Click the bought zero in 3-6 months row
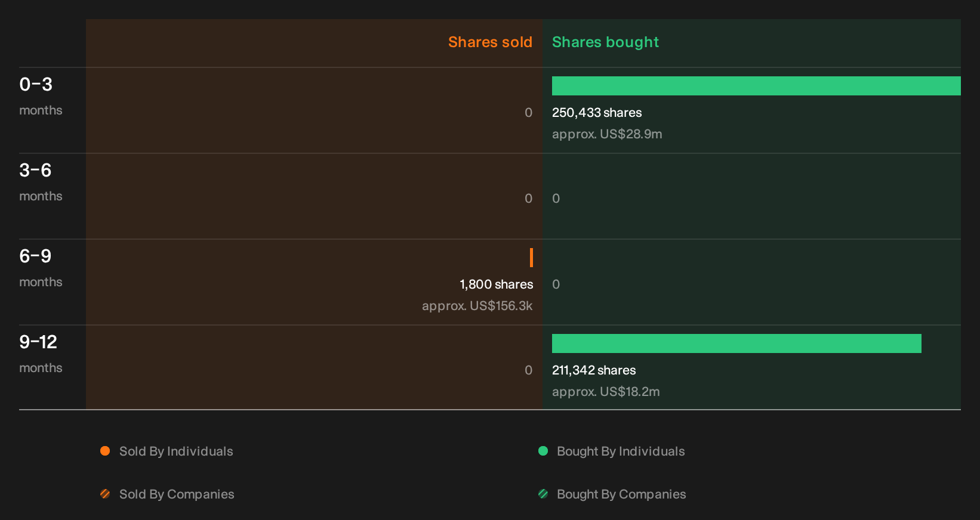The height and width of the screenshot is (520, 980). tap(556, 199)
